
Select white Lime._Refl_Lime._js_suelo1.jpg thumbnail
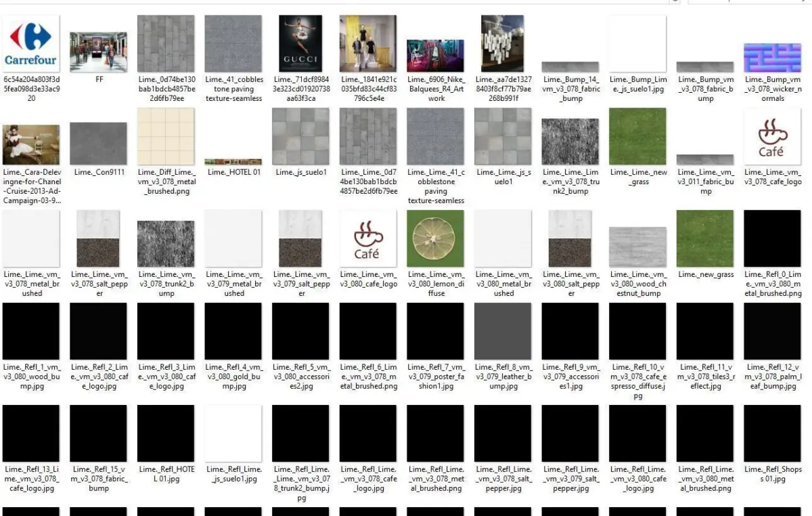(x=233, y=433)
